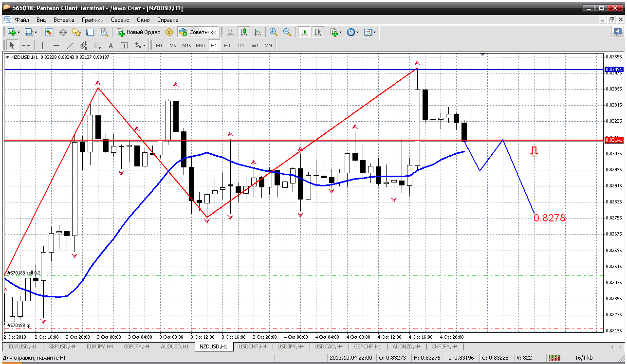Switch to GBPUSD,H4 chart tab

click(x=61, y=346)
